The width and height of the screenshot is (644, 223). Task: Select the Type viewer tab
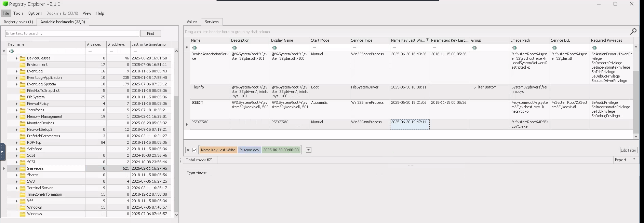[x=197, y=172]
